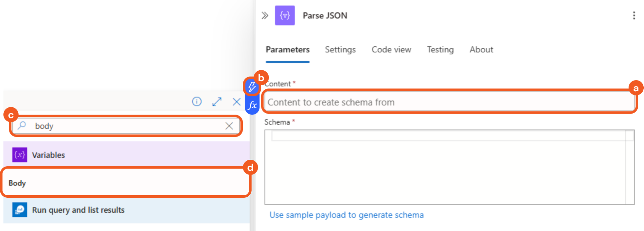Click the Parse JSON action icon
The width and height of the screenshot is (644, 231).
[285, 15]
